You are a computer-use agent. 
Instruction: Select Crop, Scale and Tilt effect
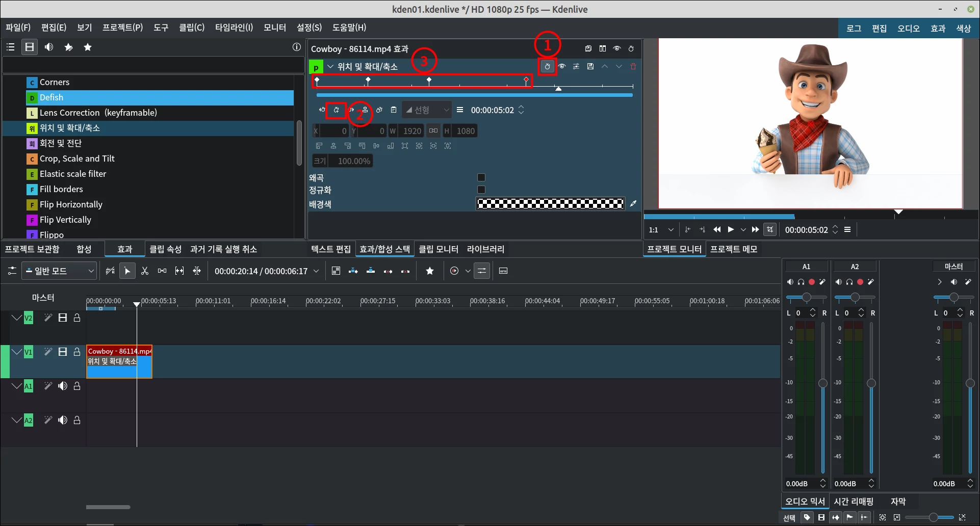click(x=160, y=159)
